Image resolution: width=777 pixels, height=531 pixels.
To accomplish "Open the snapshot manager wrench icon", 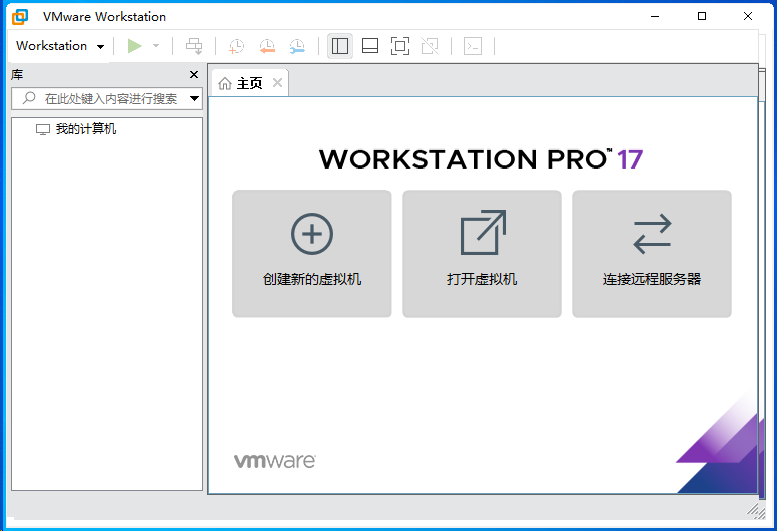I will pos(297,46).
